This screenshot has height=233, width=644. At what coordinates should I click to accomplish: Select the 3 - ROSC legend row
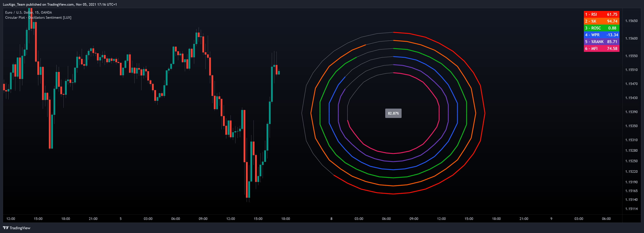(601, 28)
